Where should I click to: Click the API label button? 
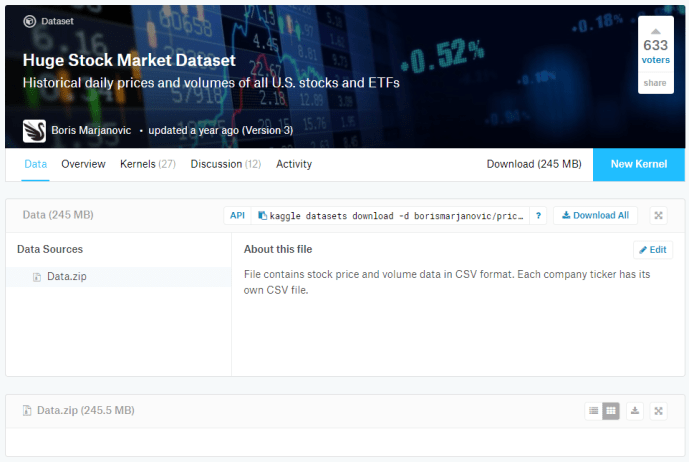[x=237, y=215]
